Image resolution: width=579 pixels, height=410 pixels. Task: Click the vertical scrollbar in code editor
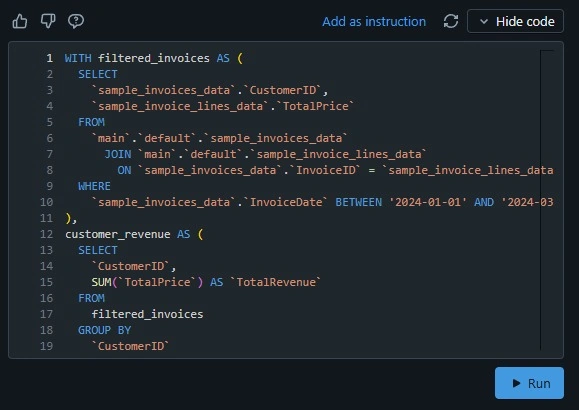click(547, 199)
